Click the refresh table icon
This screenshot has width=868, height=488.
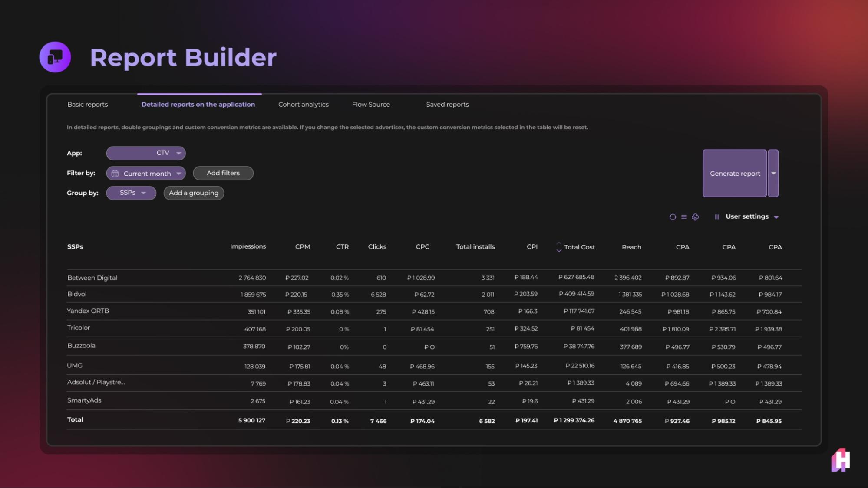[673, 217]
